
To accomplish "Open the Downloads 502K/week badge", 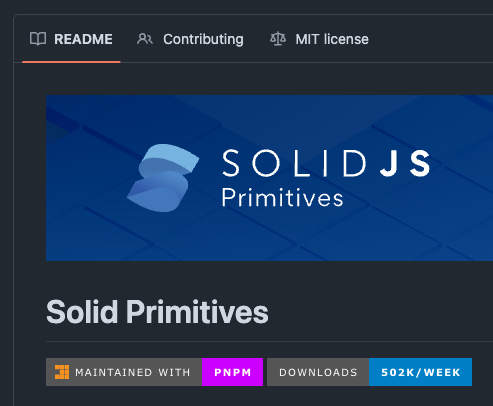I will (369, 372).
